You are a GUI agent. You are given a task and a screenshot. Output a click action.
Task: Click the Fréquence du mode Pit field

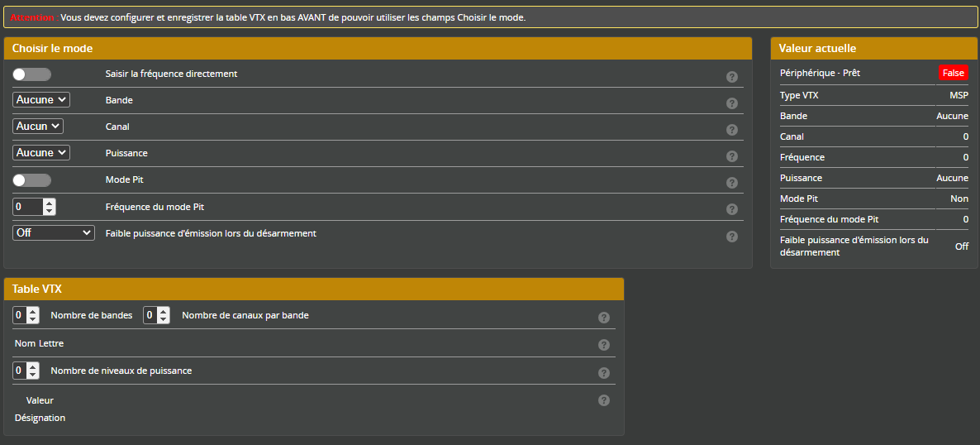(27, 207)
